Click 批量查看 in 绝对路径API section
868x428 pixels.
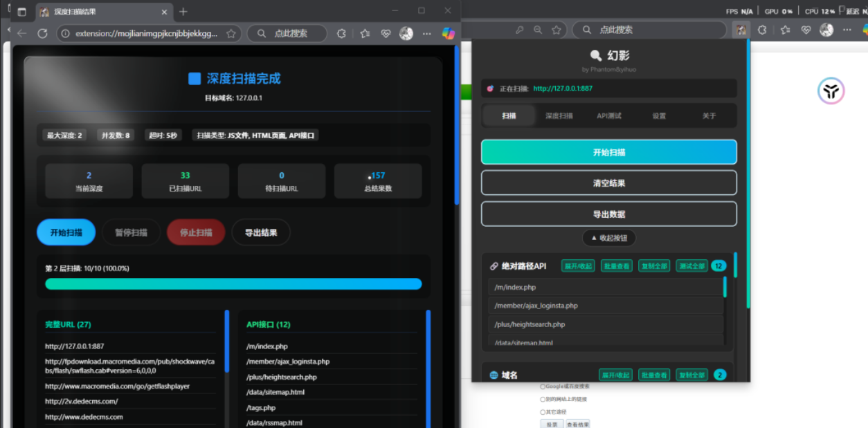616,266
